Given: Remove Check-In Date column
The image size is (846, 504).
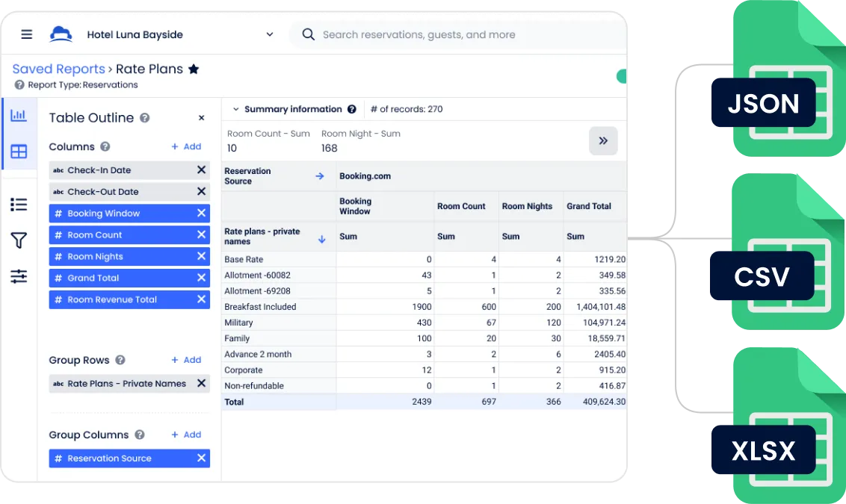Looking at the screenshot, I should coord(201,169).
